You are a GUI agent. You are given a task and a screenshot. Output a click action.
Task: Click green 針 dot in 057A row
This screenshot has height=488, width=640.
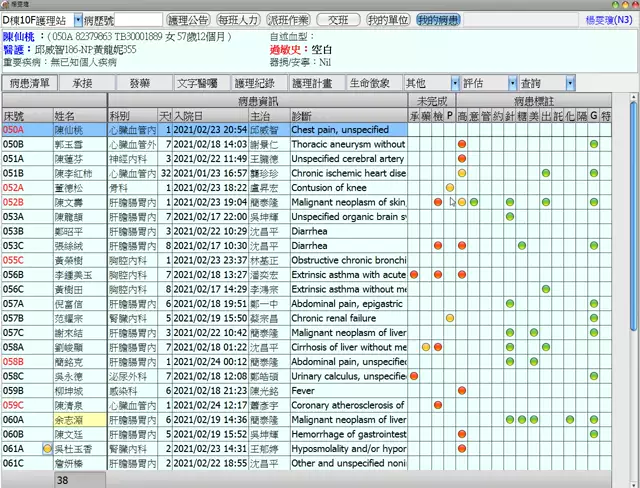(x=510, y=304)
